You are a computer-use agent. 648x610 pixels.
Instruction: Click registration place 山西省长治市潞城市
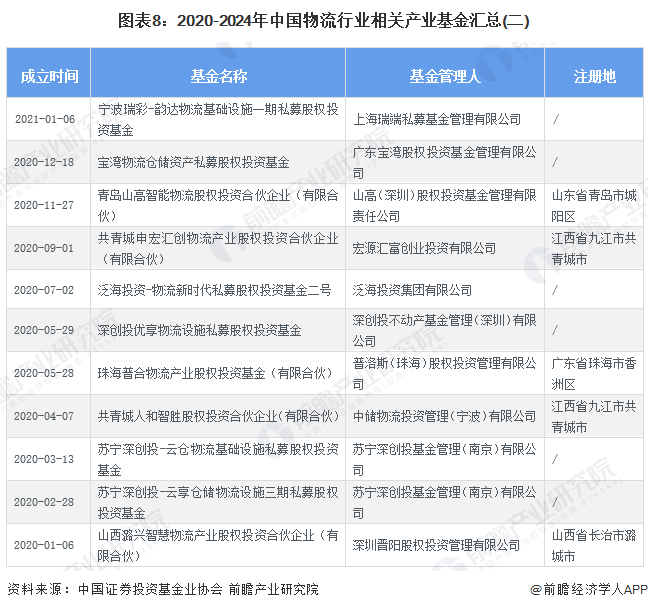click(x=594, y=546)
